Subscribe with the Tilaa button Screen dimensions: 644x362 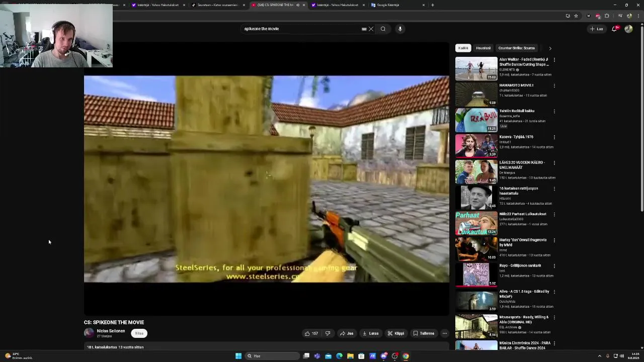139,333
